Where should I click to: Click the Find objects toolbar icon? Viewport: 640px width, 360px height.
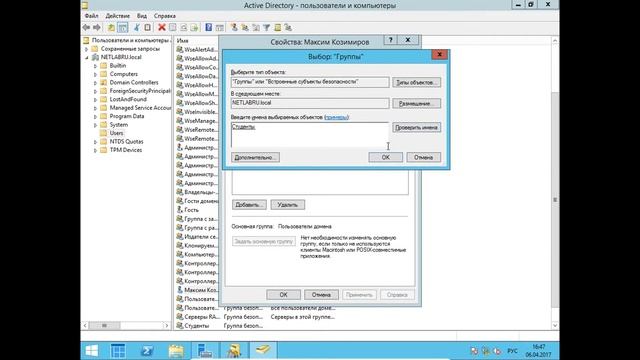coord(278,27)
